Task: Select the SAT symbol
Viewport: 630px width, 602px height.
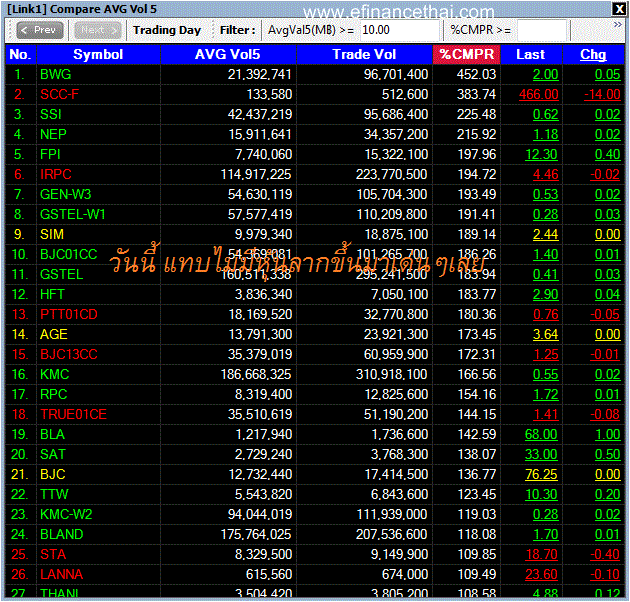Action: pyautogui.click(x=52, y=455)
